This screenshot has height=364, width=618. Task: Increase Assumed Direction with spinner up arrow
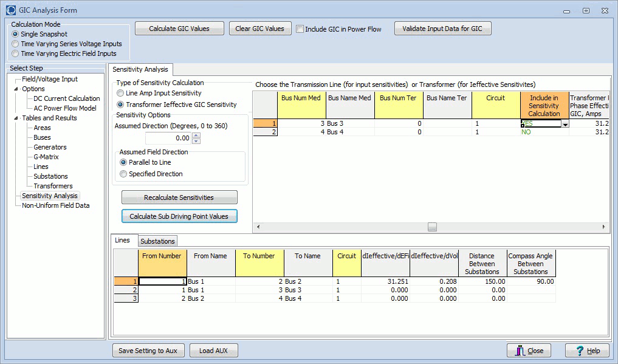[x=196, y=136]
